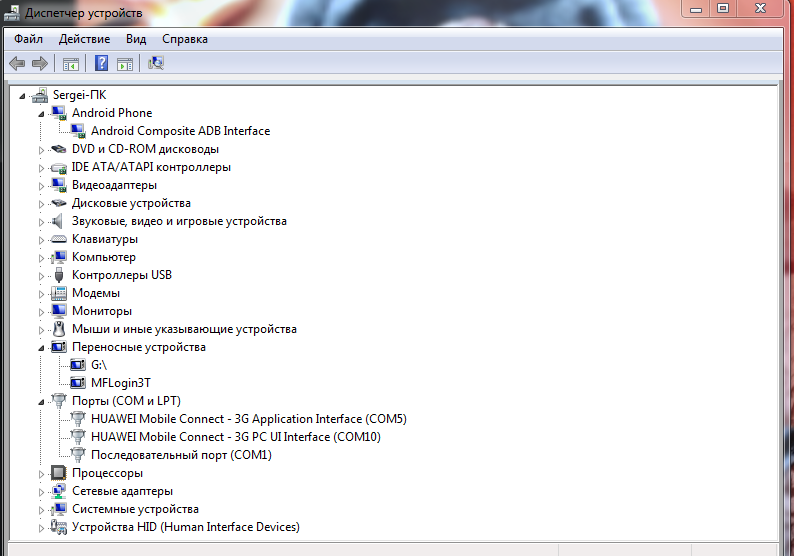
Task: Minimize the Диспетчер устройств window
Action: click(x=696, y=9)
